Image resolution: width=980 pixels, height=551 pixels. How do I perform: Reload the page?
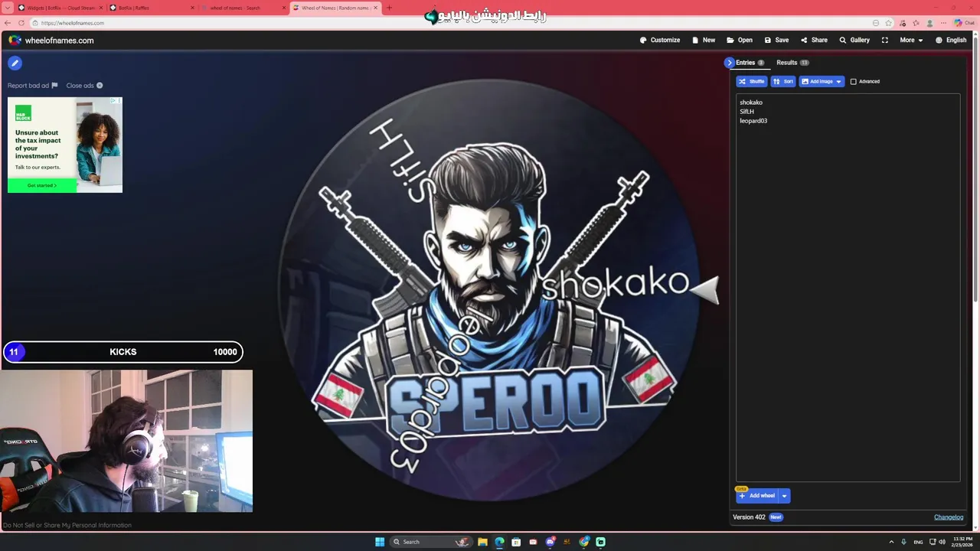coord(21,23)
